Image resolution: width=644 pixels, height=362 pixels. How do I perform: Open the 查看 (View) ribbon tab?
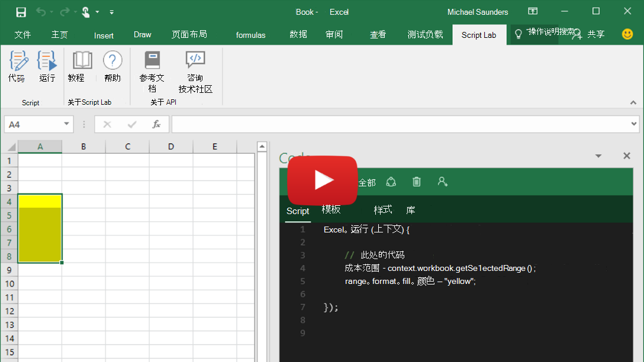[378, 34]
